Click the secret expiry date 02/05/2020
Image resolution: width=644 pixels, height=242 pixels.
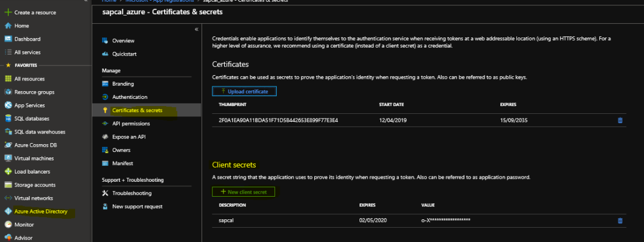(373, 221)
